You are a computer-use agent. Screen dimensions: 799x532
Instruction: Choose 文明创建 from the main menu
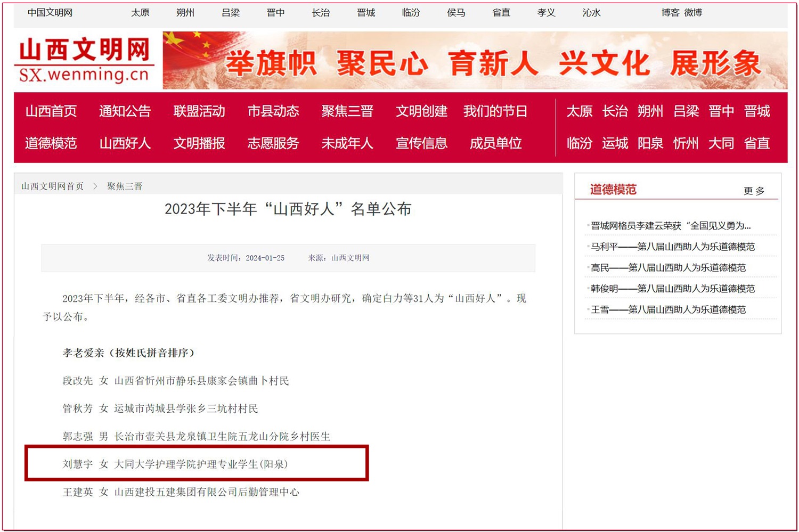tap(421, 111)
